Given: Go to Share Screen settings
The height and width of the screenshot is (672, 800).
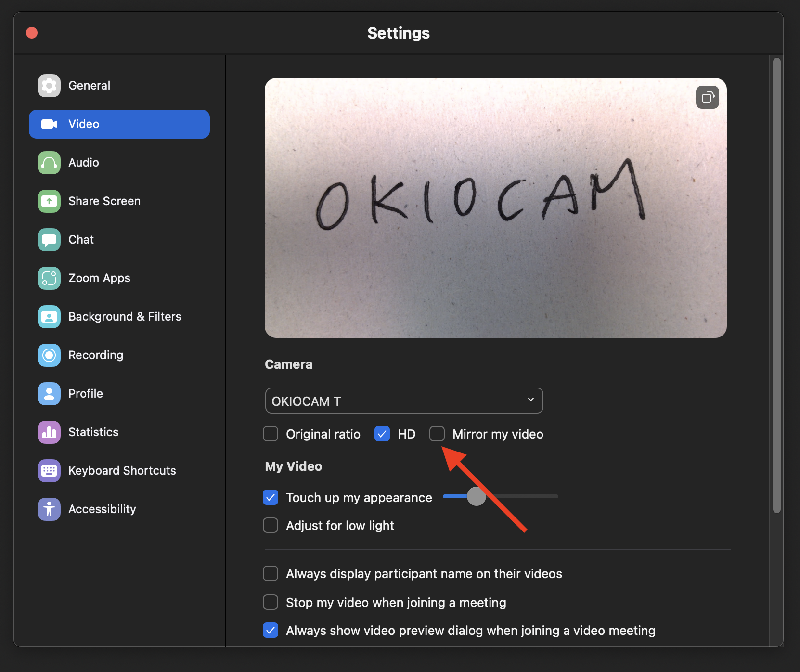Looking at the screenshot, I should click(x=119, y=201).
